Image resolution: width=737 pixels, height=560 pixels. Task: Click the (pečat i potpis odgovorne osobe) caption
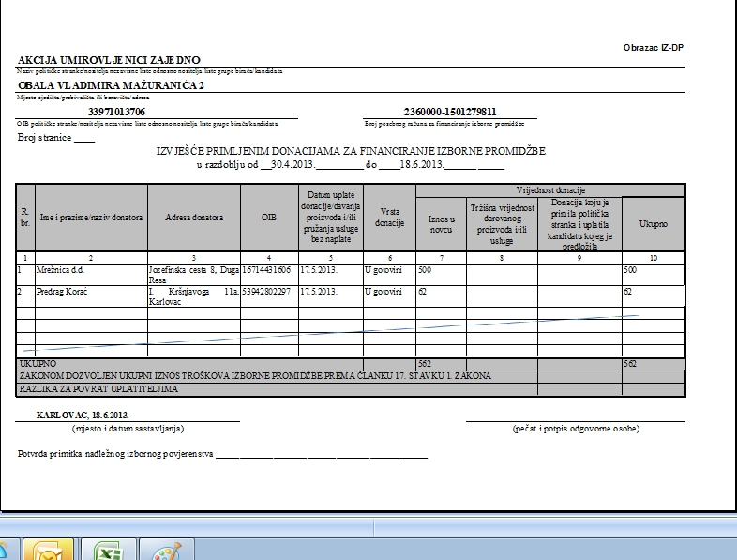(576, 429)
